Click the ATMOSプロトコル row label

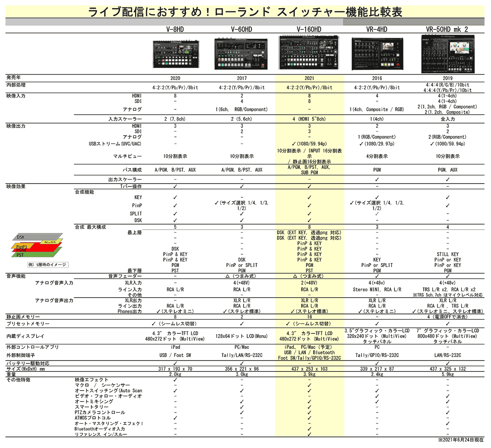(x=93, y=418)
